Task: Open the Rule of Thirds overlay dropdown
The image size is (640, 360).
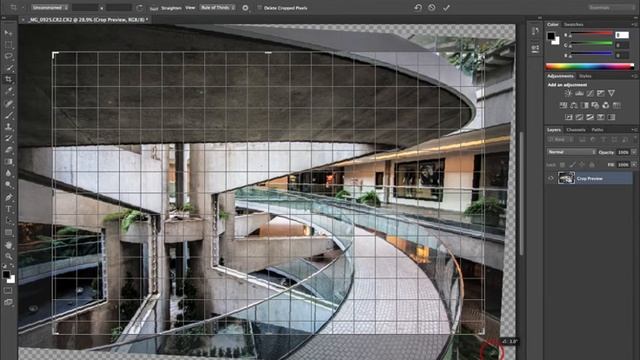Action: point(218,8)
